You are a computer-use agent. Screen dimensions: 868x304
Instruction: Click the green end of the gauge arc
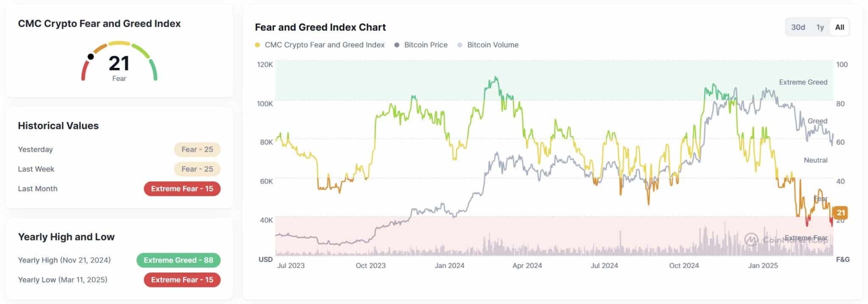pyautogui.click(x=154, y=72)
